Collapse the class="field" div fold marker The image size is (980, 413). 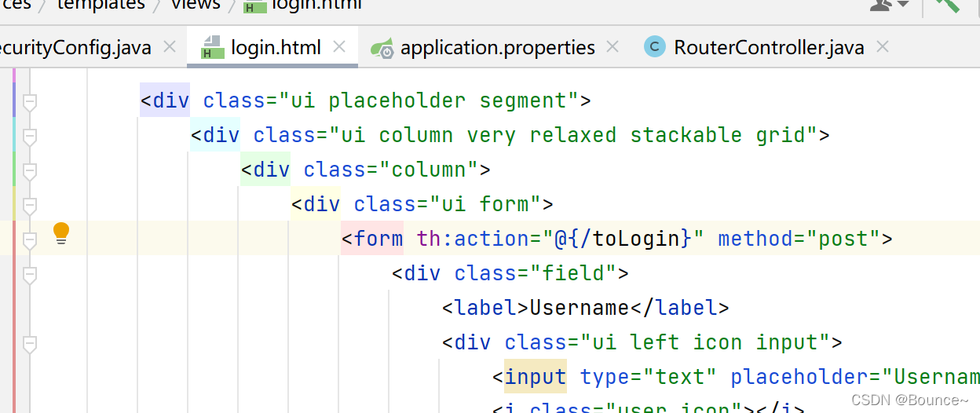[30, 274]
